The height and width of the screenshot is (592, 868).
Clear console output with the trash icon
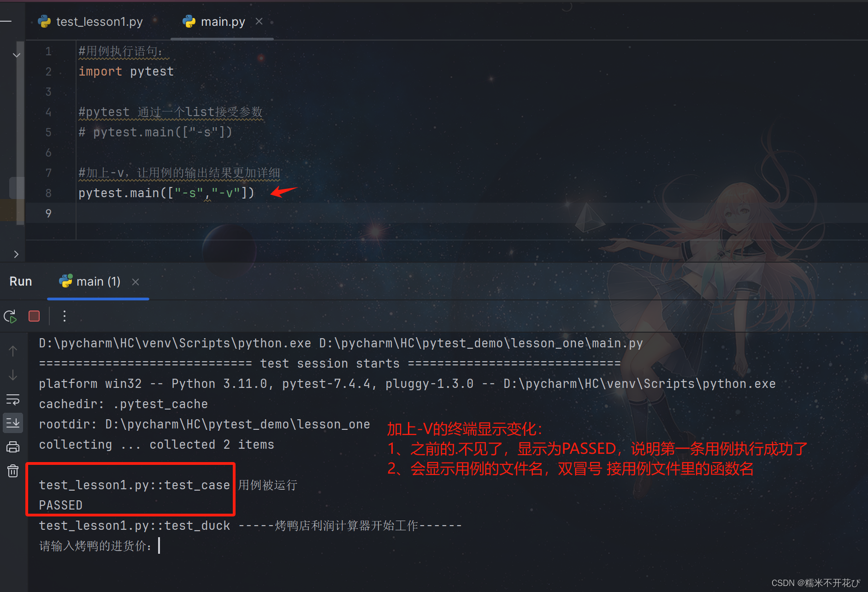click(13, 471)
